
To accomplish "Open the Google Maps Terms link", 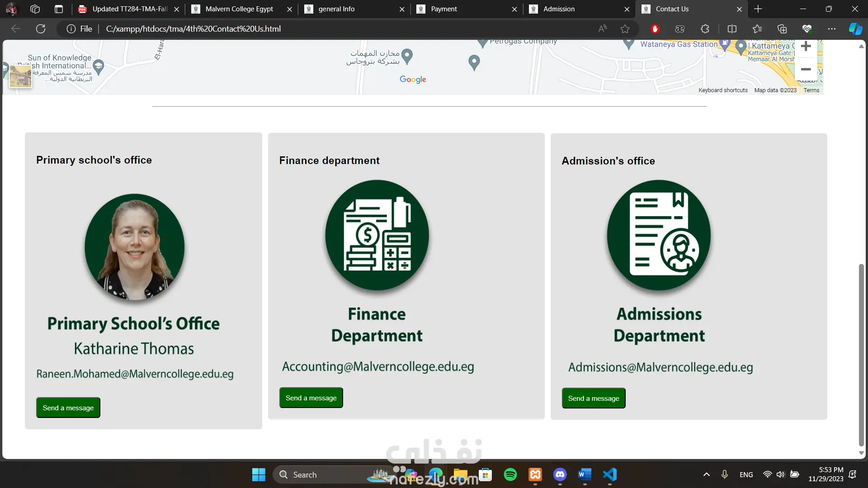I will coord(811,90).
